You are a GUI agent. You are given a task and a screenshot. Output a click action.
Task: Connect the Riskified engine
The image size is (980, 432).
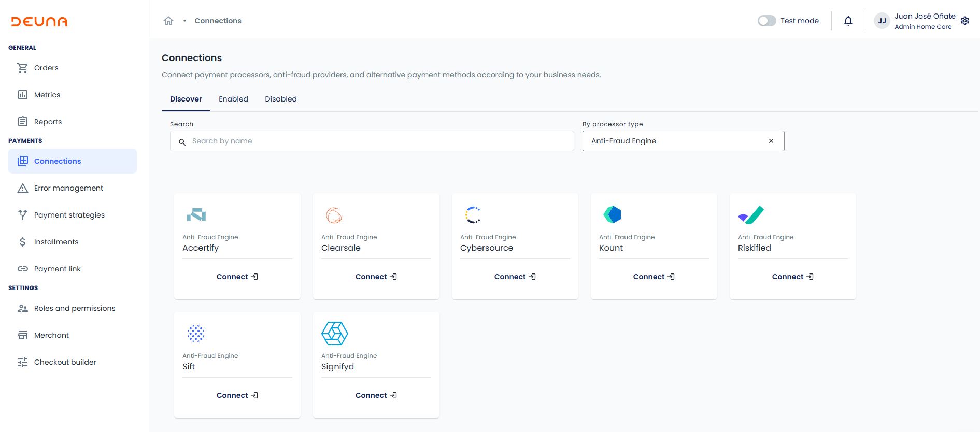tap(793, 277)
